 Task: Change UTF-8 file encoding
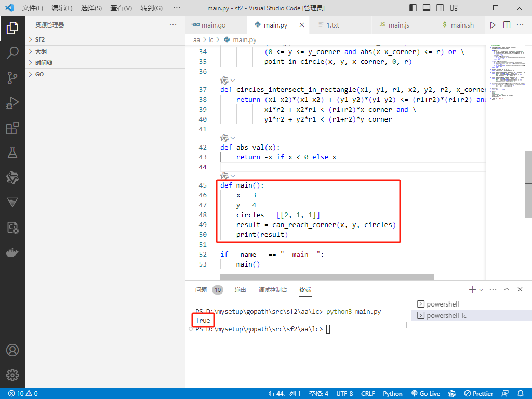click(344, 394)
